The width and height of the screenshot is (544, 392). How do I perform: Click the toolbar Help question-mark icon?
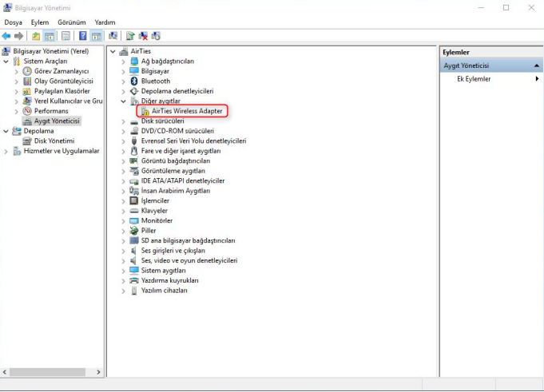pyautogui.click(x=83, y=36)
